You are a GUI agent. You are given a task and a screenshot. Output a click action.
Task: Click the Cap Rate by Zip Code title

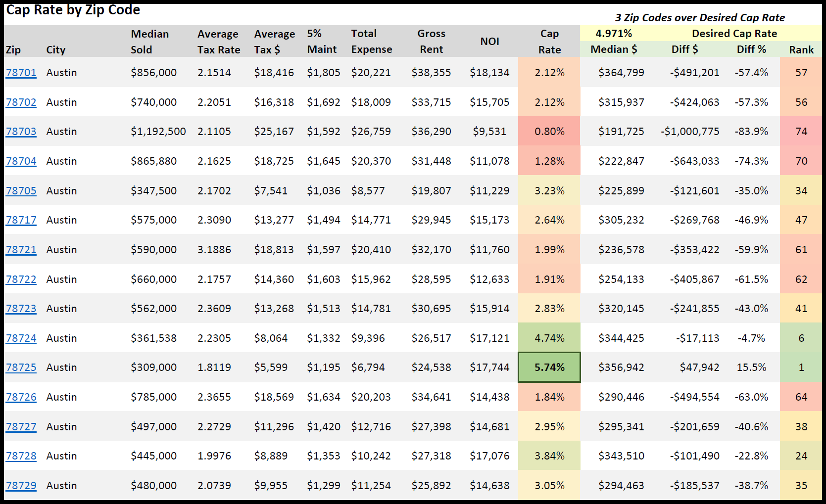[73, 10]
